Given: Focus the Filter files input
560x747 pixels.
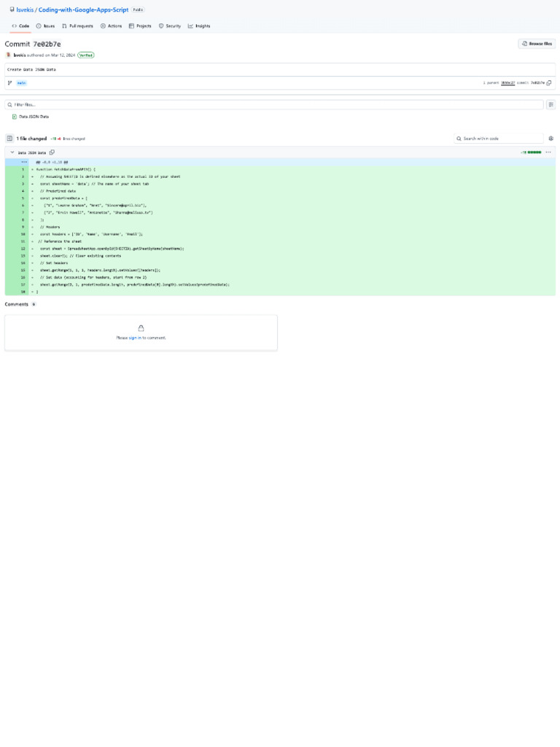Looking at the screenshot, I should (x=274, y=105).
